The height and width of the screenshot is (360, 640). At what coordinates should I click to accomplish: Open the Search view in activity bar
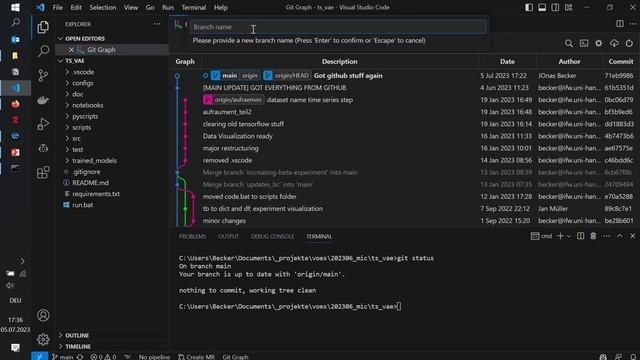[x=43, y=51]
